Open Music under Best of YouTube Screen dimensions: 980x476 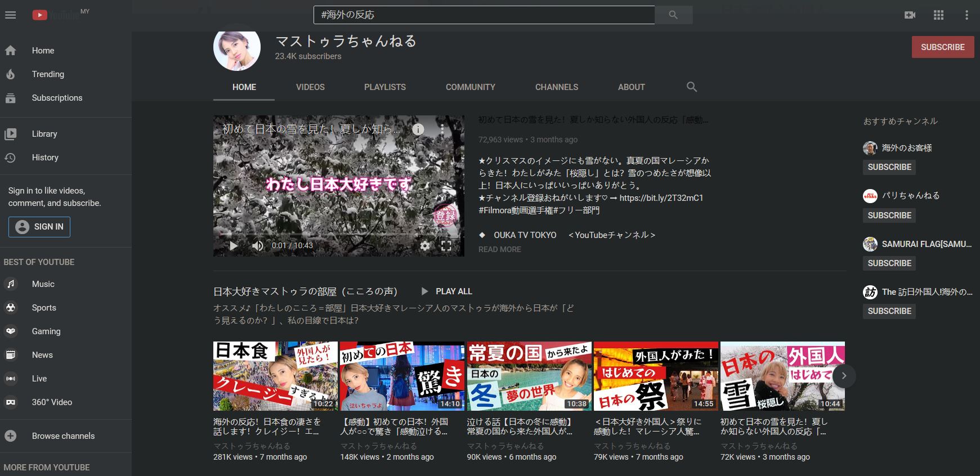coord(66,284)
